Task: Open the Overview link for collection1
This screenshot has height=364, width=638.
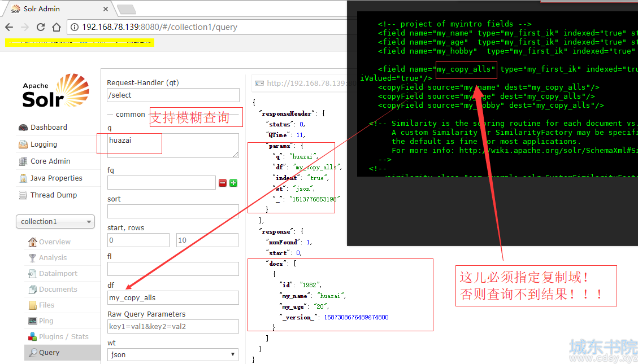Action: click(55, 242)
